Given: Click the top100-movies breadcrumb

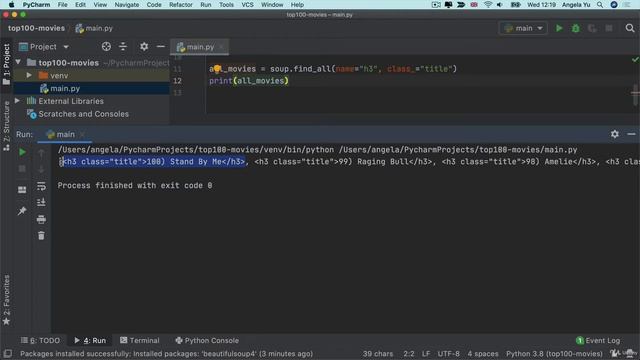Looking at the screenshot, I should click(36, 28).
